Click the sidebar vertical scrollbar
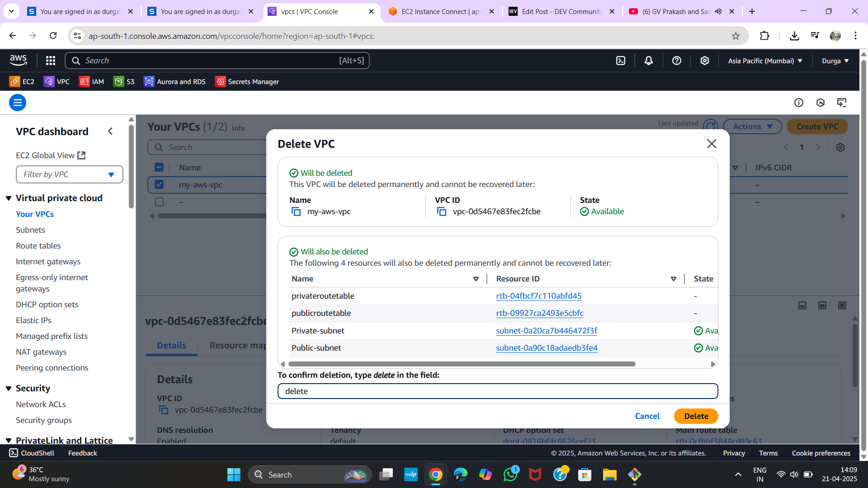This screenshot has height=488, width=868. pyautogui.click(x=131, y=166)
